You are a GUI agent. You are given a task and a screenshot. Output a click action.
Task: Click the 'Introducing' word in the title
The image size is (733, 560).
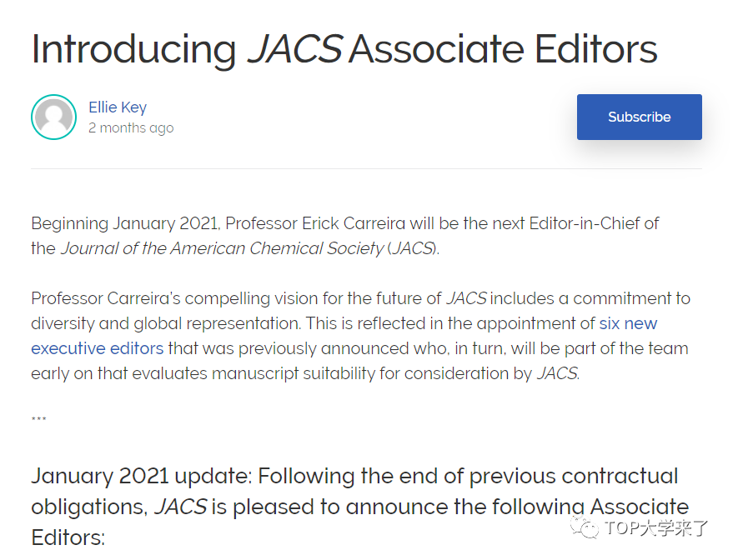(133, 49)
